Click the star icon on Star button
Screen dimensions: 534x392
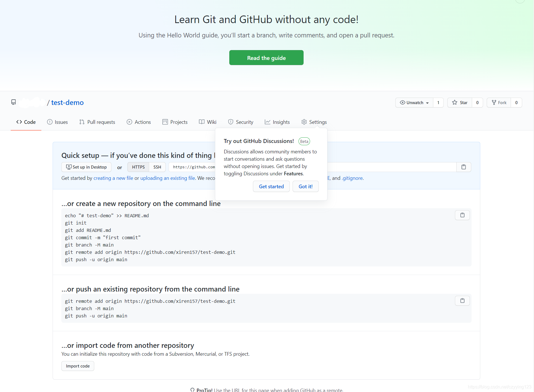(x=455, y=102)
